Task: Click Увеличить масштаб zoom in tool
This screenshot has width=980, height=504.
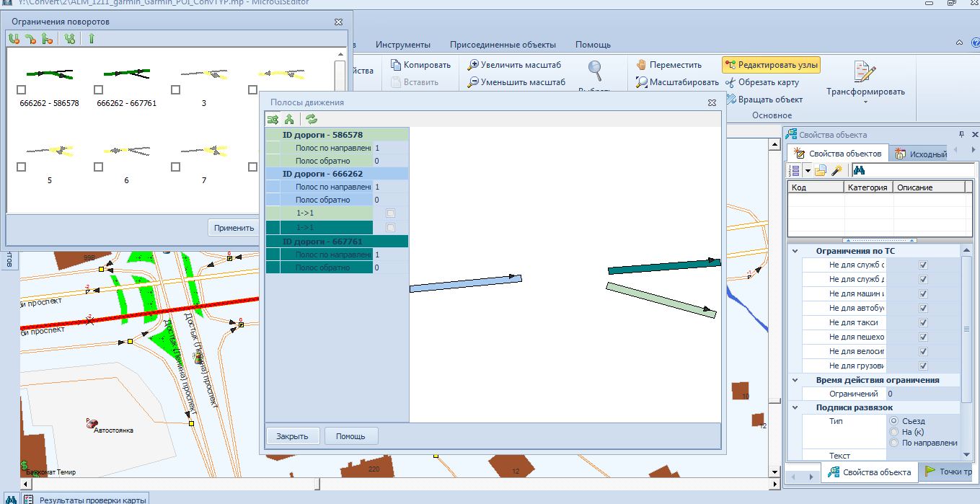Action: pyautogui.click(x=514, y=65)
